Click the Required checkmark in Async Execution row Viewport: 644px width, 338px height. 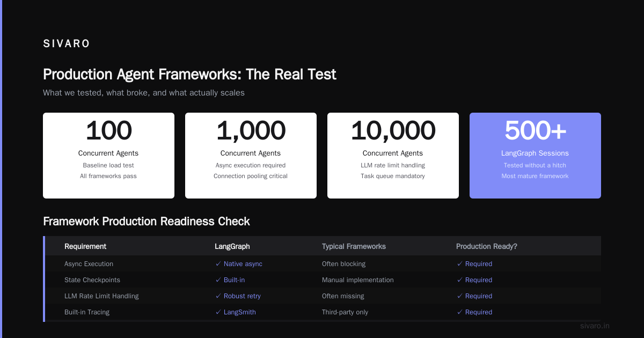459,264
